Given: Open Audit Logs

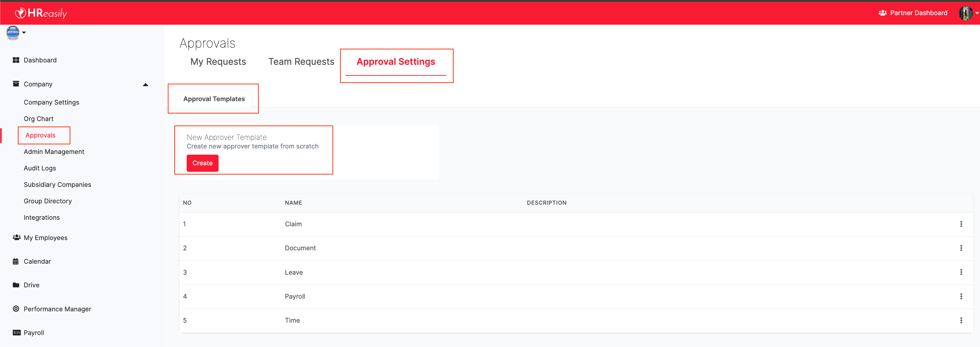Looking at the screenshot, I should pos(39,168).
